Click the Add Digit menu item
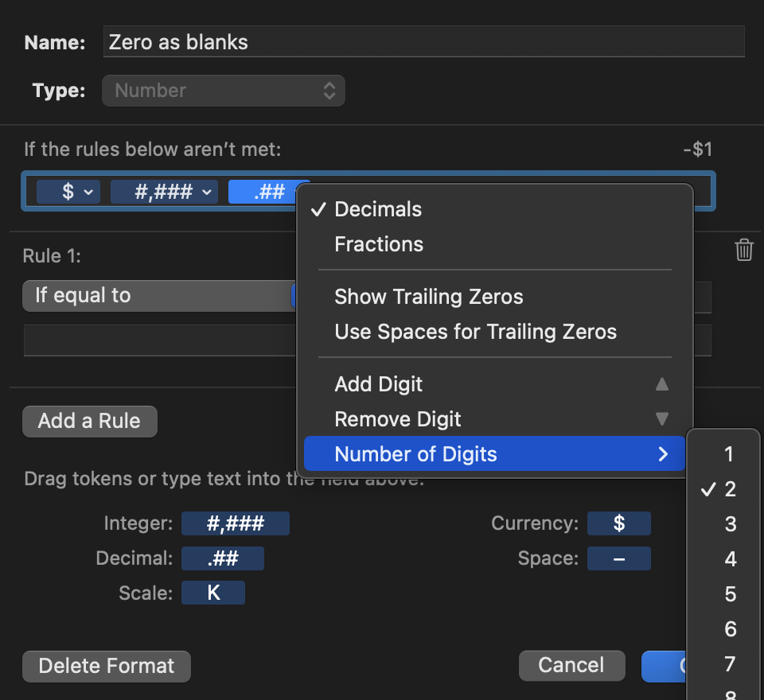Image resolution: width=764 pixels, height=700 pixels. click(379, 384)
